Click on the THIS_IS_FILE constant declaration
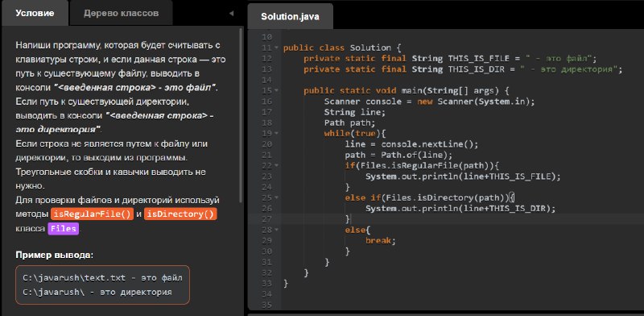Viewport: 644px width, 316px height. [450, 58]
